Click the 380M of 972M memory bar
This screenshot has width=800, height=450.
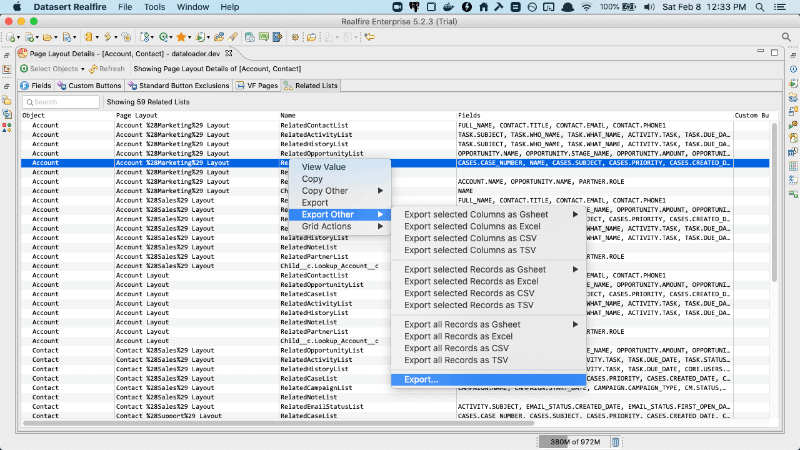(x=574, y=442)
